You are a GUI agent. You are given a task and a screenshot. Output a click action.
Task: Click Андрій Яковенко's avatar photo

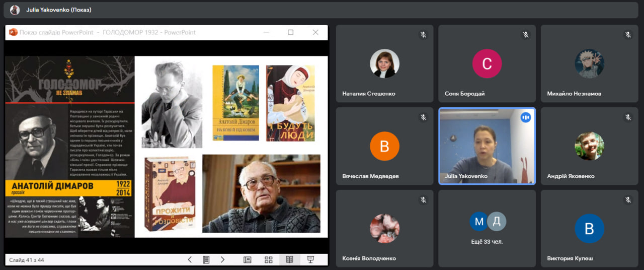point(589,146)
